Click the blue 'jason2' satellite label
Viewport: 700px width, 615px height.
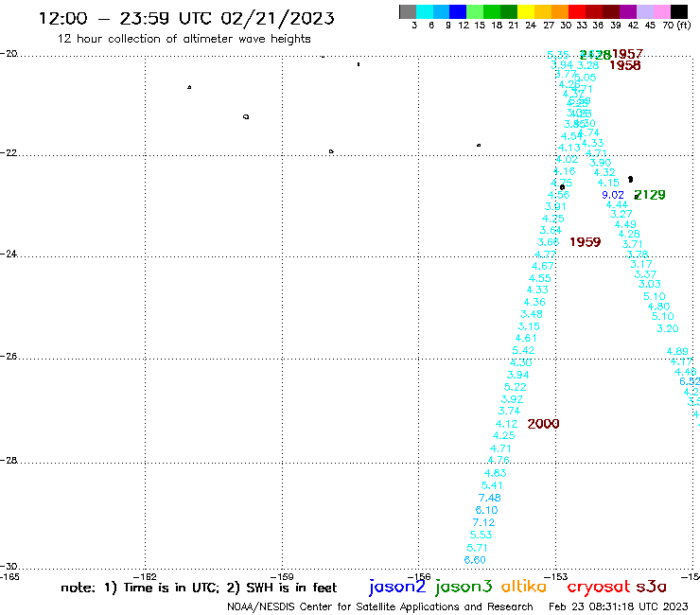pyautogui.click(x=397, y=587)
